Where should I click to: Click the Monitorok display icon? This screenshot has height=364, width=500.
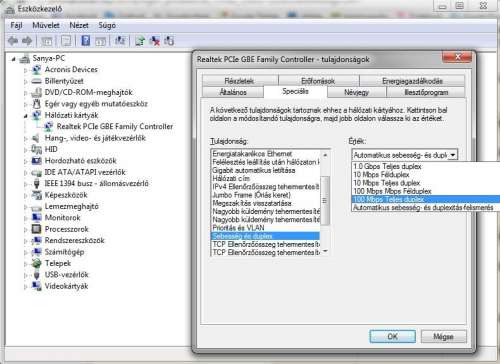click(36, 218)
